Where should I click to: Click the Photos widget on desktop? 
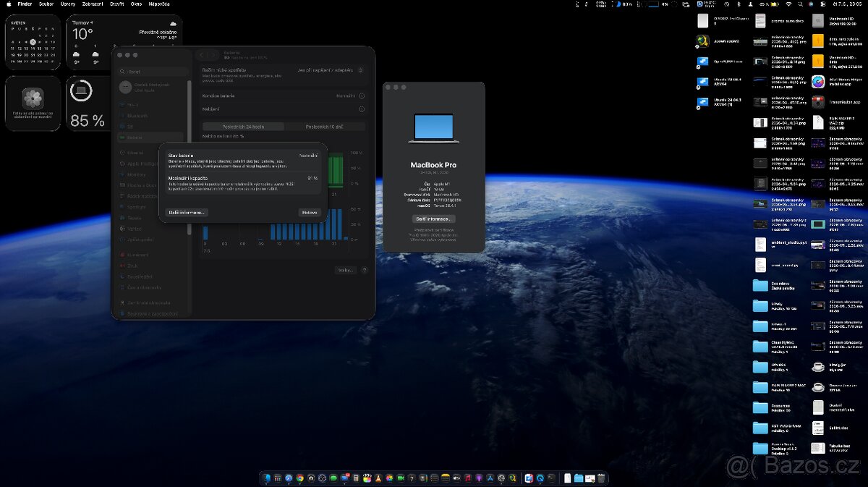coord(33,103)
